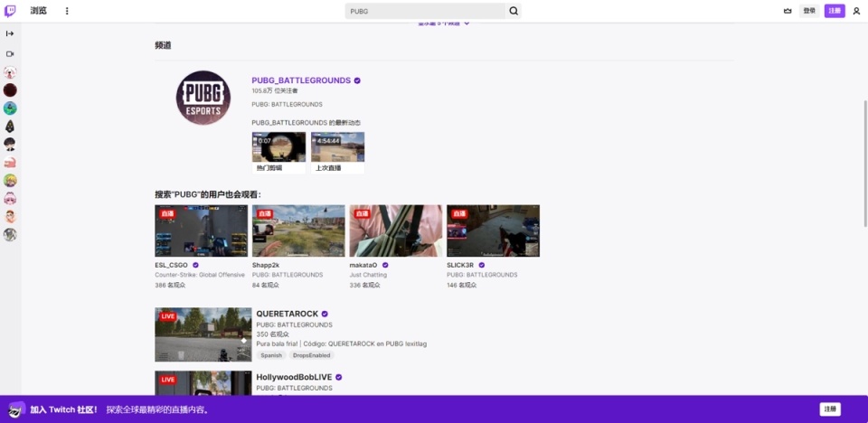
Task: Click the 登录 login button
Action: coord(809,11)
